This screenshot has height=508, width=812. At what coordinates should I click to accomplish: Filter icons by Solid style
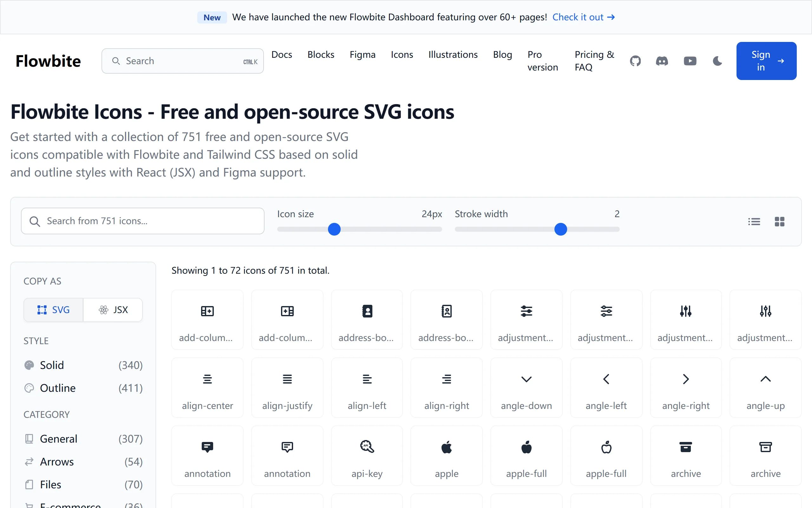[83, 365]
